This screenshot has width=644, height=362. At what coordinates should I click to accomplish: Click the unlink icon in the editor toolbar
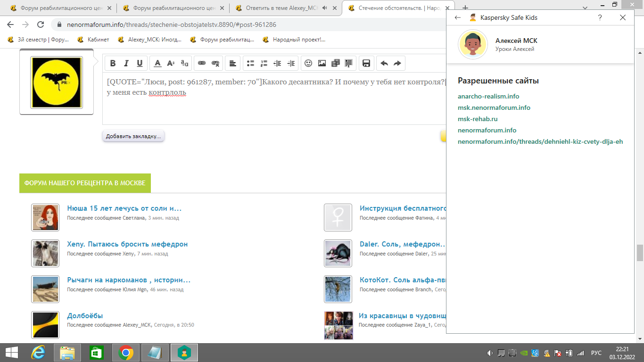pyautogui.click(x=215, y=63)
